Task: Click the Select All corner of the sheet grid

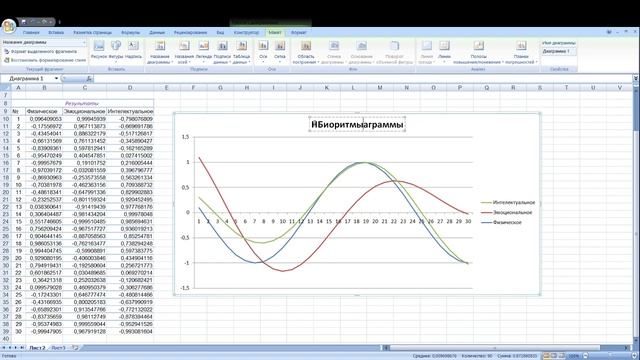Action: [x=6, y=87]
